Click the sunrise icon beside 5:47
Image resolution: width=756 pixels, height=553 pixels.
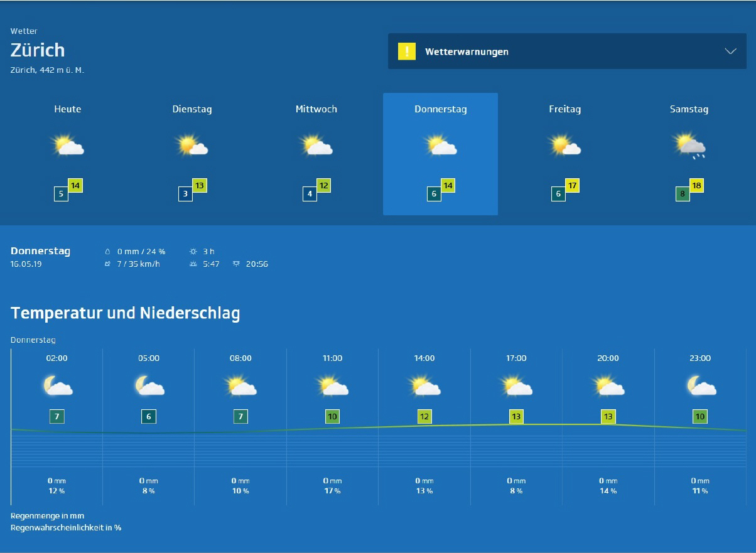[x=193, y=264]
